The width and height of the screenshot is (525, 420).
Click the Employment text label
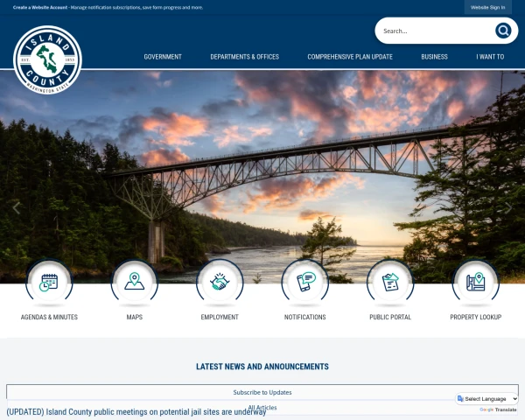click(x=220, y=317)
